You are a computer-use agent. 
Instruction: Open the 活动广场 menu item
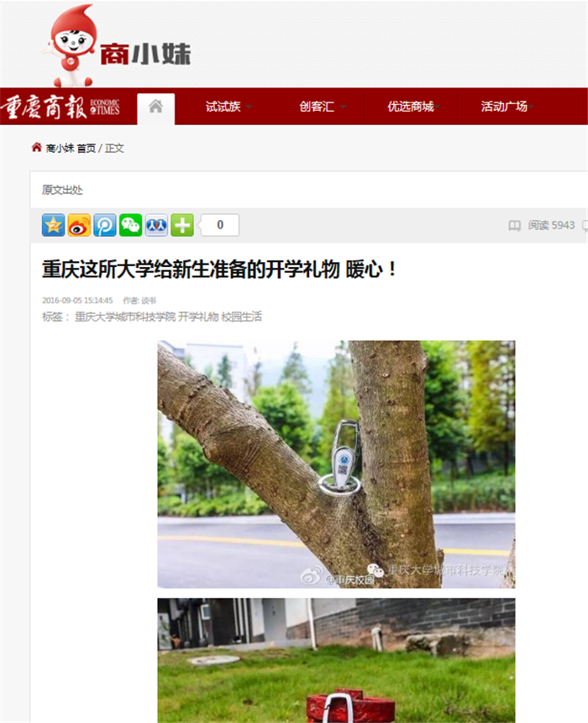pos(507,107)
